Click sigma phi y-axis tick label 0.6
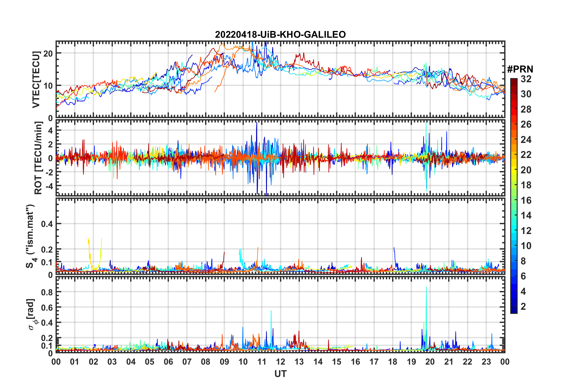The image size is (561, 392). click(47, 307)
